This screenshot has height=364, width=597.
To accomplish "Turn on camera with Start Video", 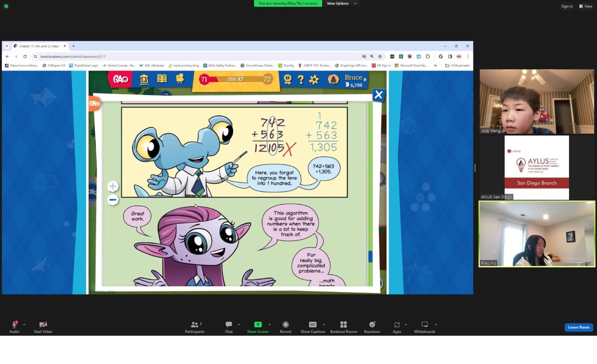I will point(43,327).
